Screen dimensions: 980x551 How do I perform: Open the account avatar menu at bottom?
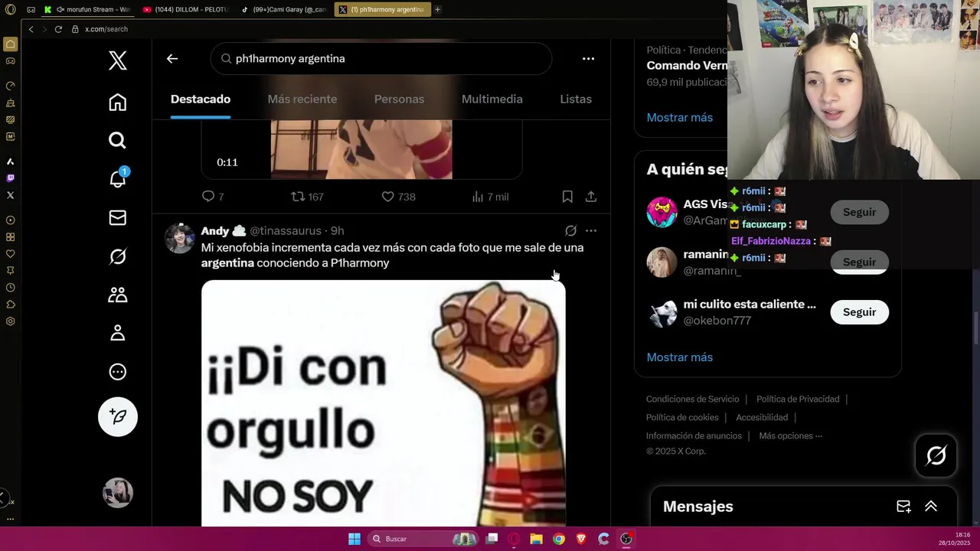point(117,493)
